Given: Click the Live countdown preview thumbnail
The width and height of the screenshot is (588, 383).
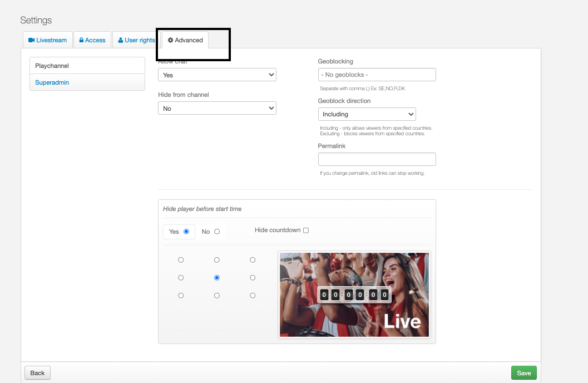Looking at the screenshot, I should [354, 295].
